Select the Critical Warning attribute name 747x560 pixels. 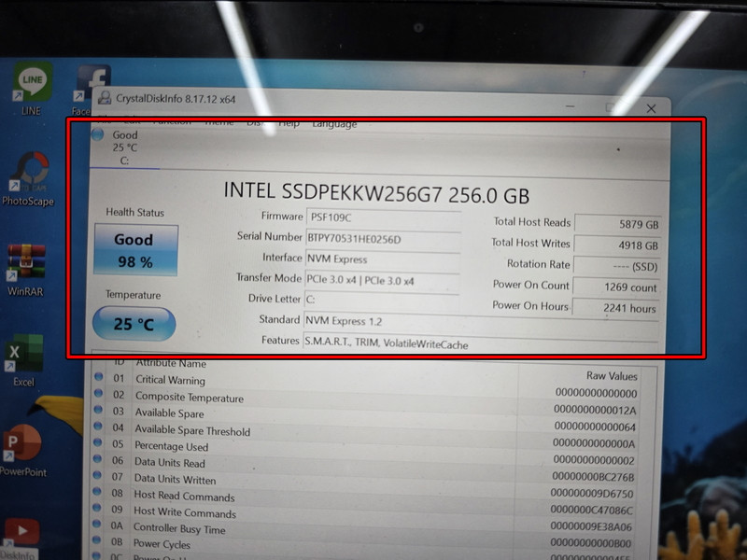[x=170, y=380]
